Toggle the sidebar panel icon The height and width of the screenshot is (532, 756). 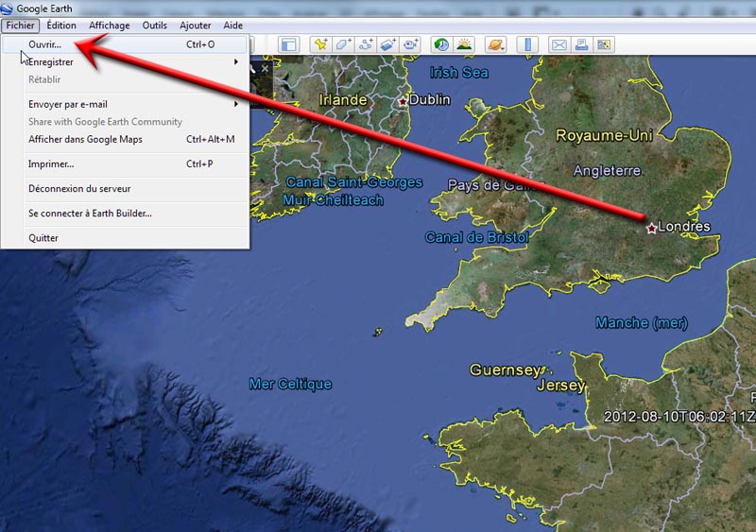[x=289, y=44]
